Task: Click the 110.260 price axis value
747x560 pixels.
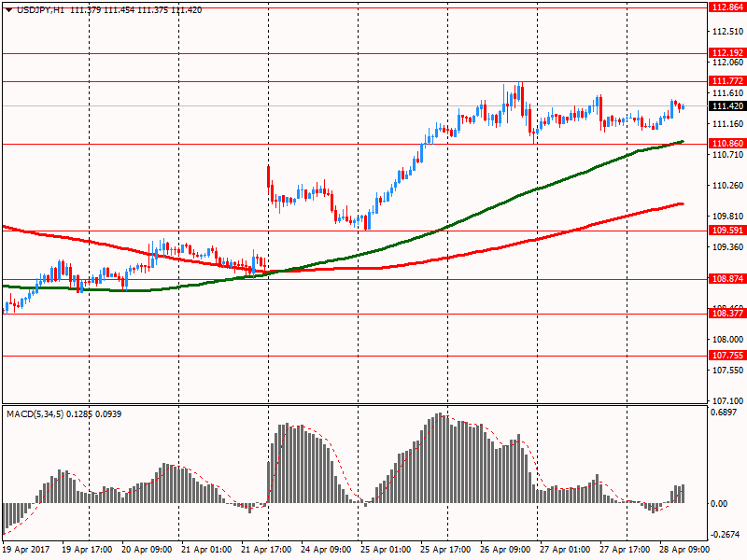Action: coord(727,186)
